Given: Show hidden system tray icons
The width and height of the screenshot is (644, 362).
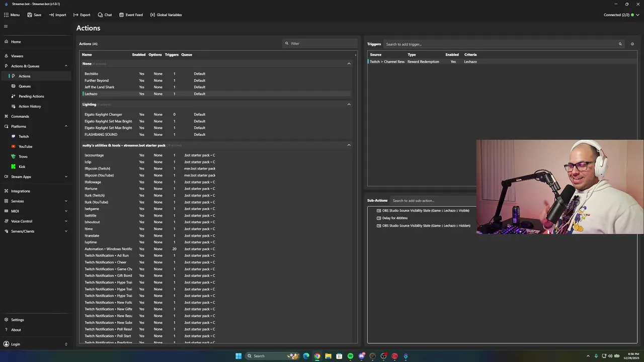Looking at the screenshot, I should (x=588, y=356).
